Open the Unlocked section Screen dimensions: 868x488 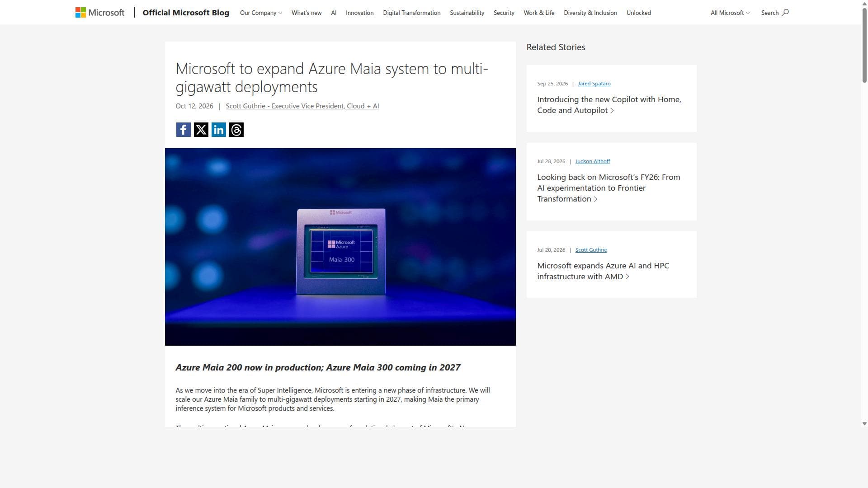click(638, 13)
